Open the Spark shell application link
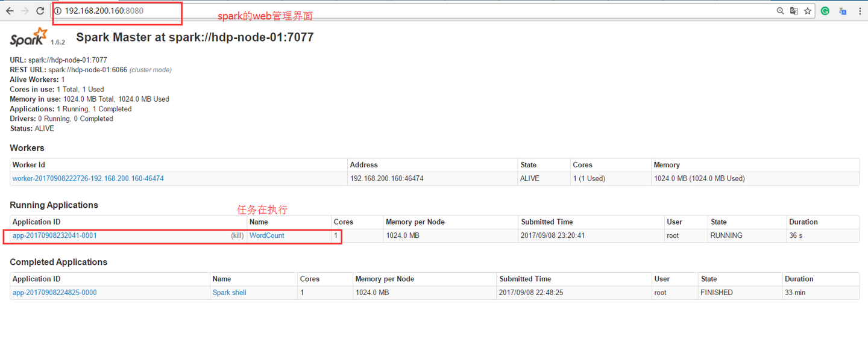 230,293
